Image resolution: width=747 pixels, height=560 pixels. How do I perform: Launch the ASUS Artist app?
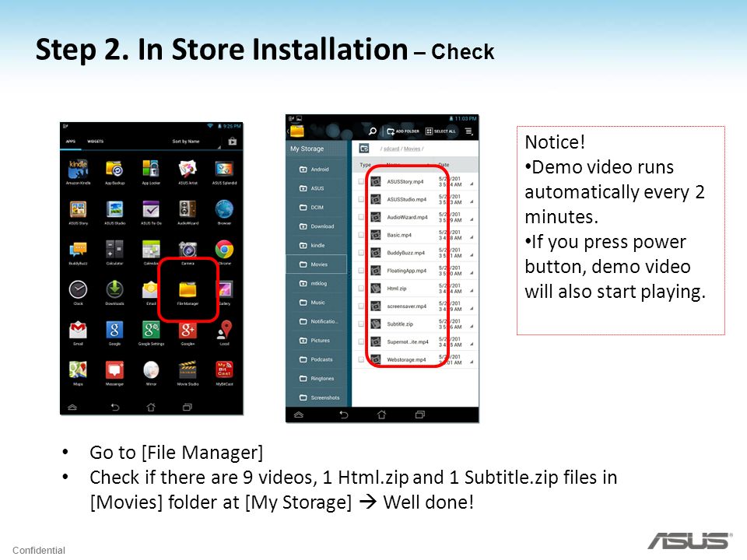click(188, 169)
